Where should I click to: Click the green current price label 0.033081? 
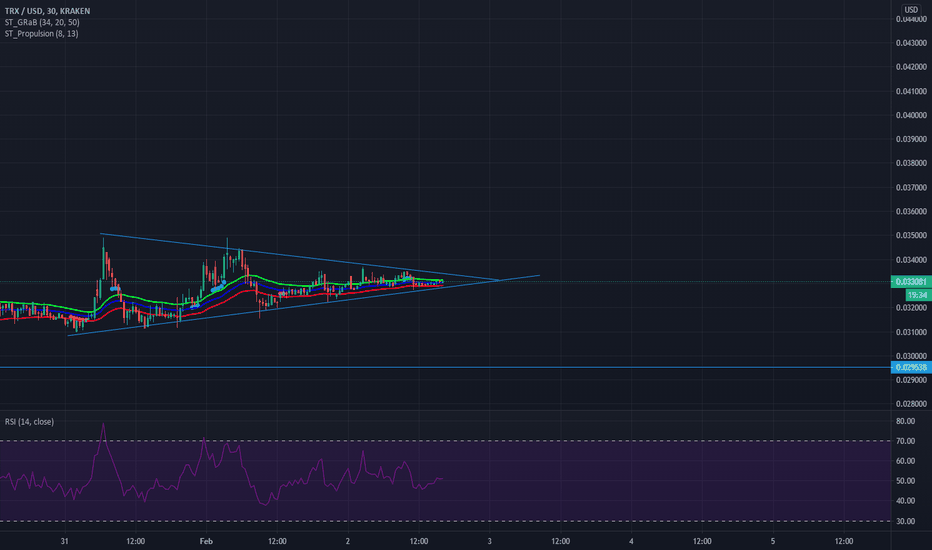pos(911,281)
